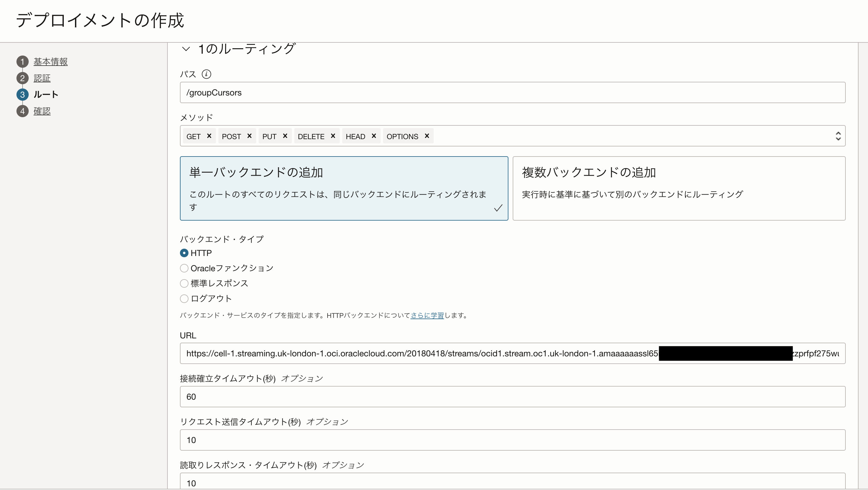868x490 pixels.
Task: Click the URL input field
Action: pos(505,353)
